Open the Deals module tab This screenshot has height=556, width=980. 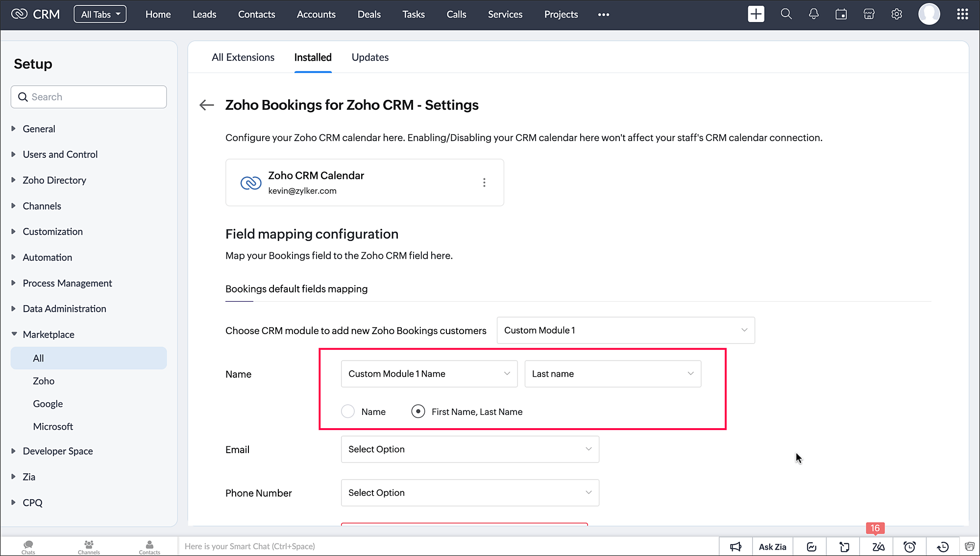(368, 14)
